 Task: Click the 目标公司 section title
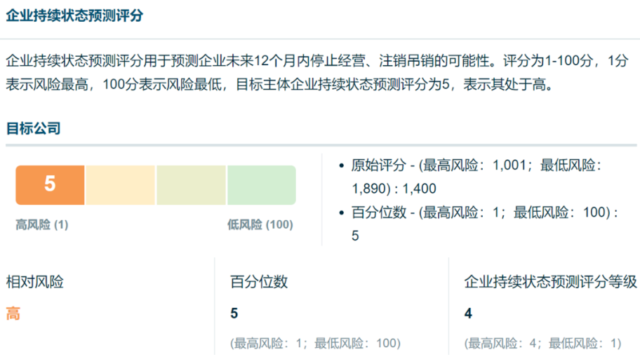(33, 128)
